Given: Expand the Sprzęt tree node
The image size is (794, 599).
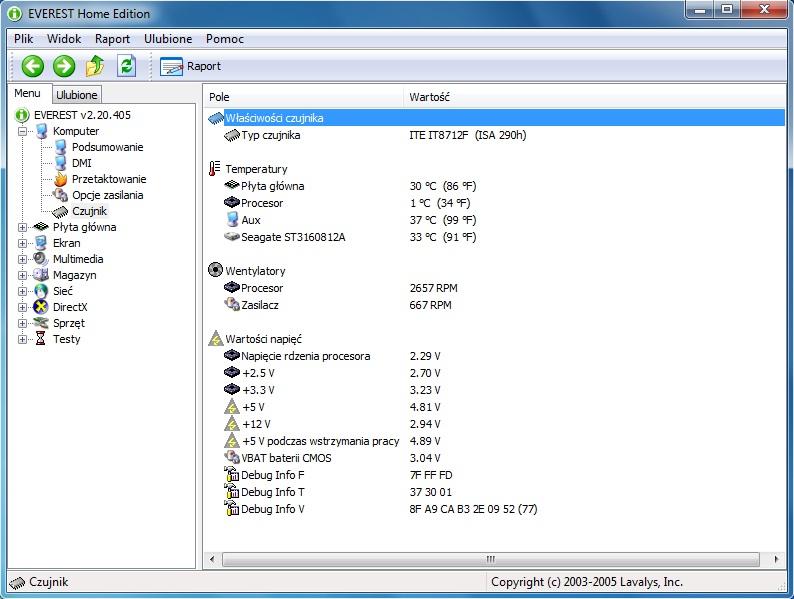Looking at the screenshot, I should (x=22, y=324).
